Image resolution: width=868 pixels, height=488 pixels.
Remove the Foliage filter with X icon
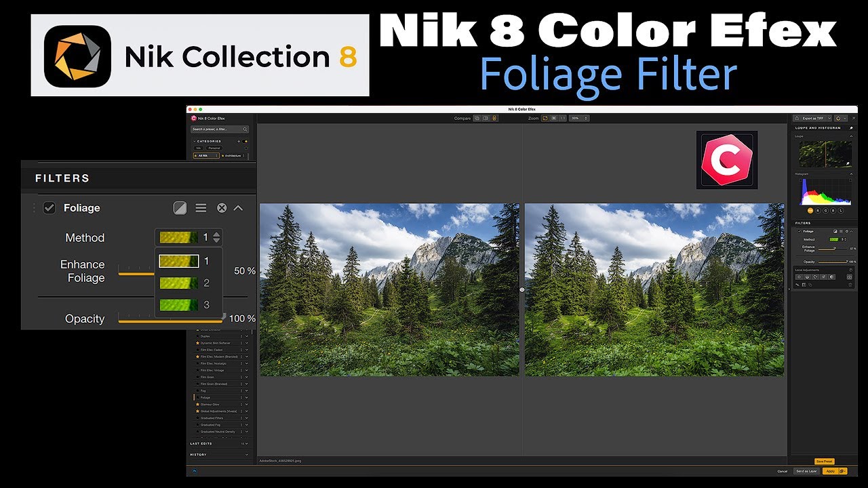point(222,208)
